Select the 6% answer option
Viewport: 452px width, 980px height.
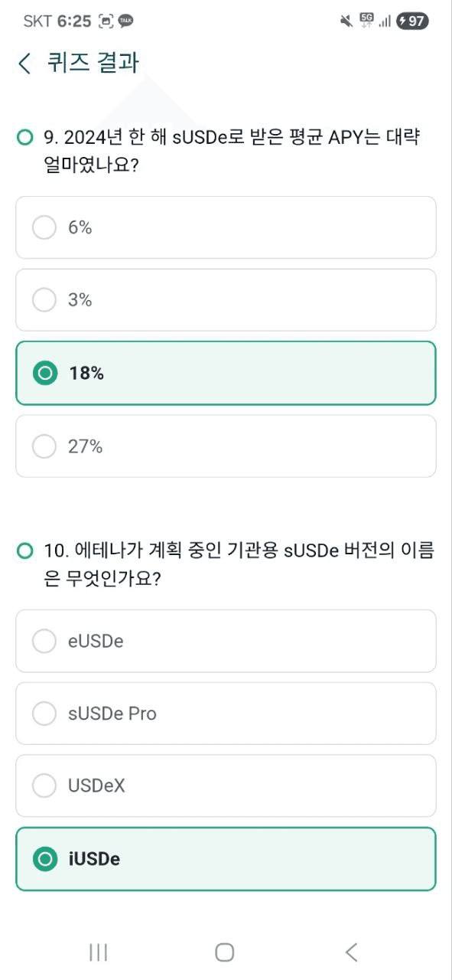pos(226,227)
